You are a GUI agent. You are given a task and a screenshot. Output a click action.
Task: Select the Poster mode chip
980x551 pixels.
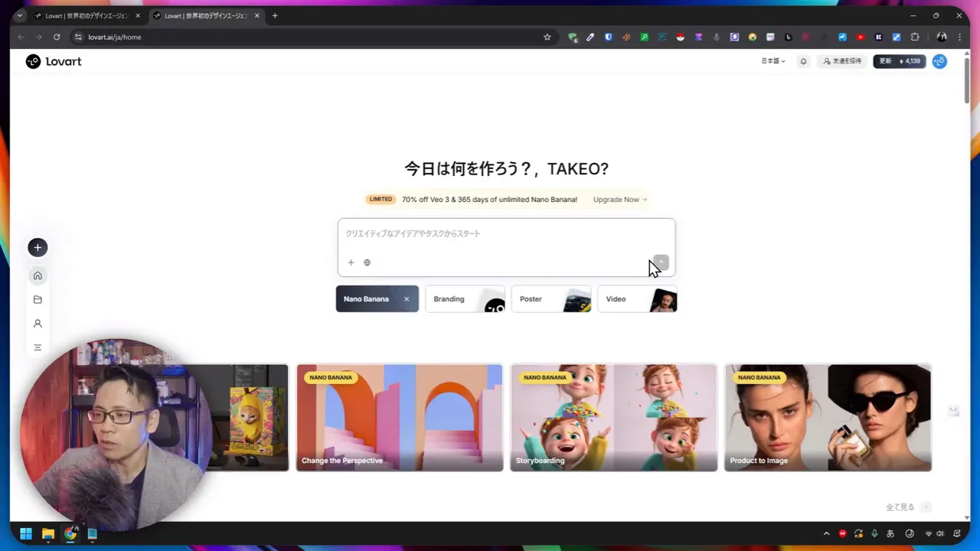point(551,299)
